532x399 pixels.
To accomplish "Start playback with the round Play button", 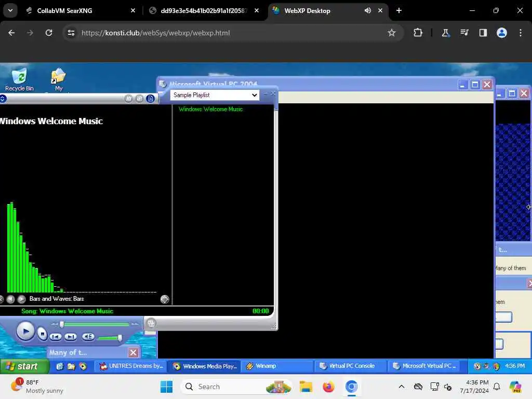I will point(25,331).
